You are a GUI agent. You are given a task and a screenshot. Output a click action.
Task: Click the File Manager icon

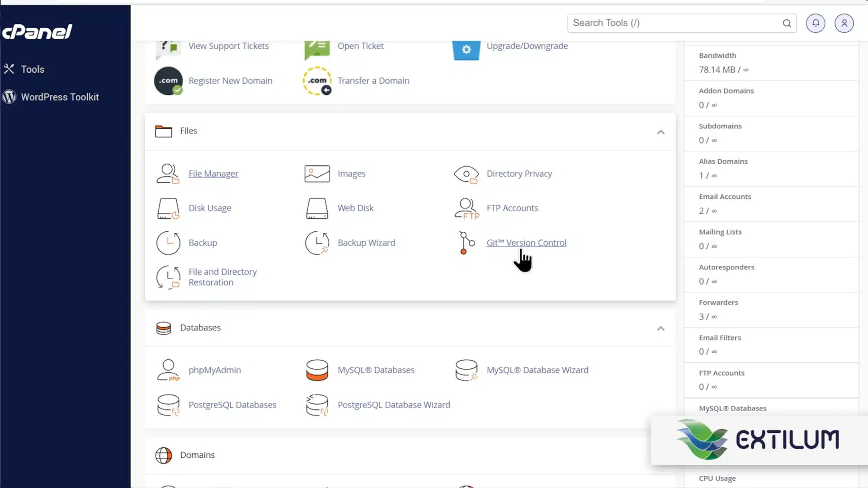click(168, 174)
